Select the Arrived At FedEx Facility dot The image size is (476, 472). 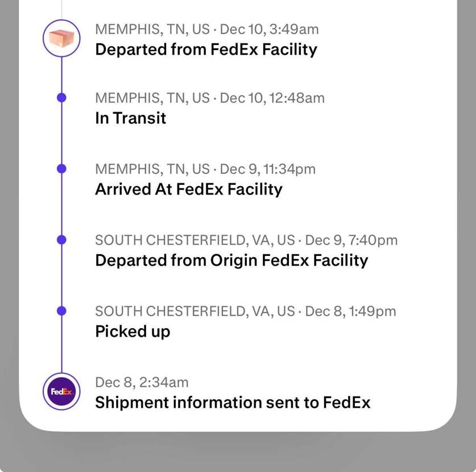point(61,169)
